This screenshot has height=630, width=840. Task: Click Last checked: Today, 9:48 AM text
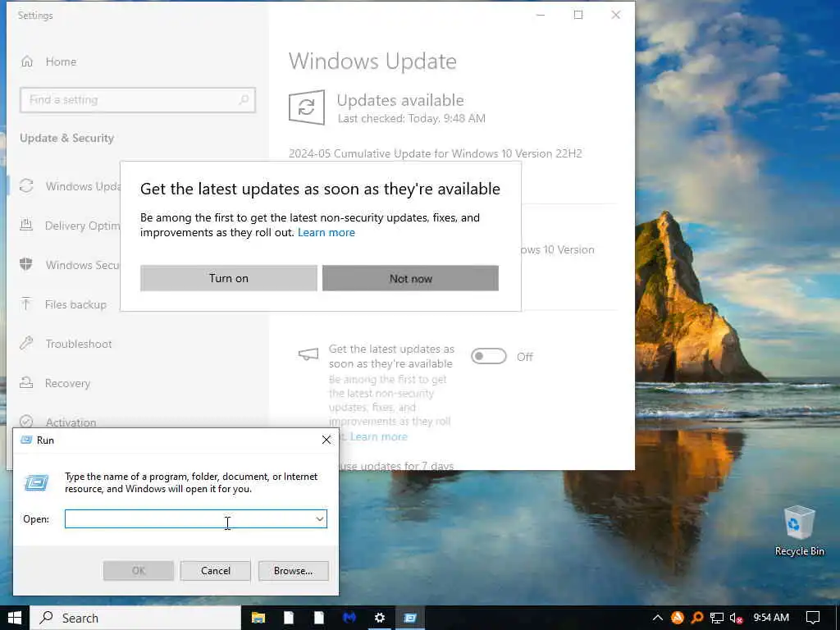412,118
